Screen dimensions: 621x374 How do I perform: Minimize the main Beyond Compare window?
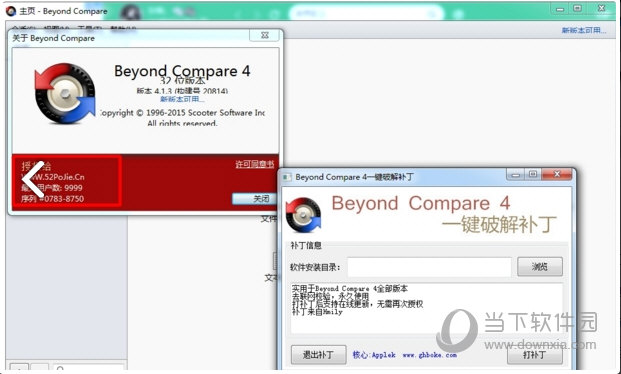click(x=560, y=9)
